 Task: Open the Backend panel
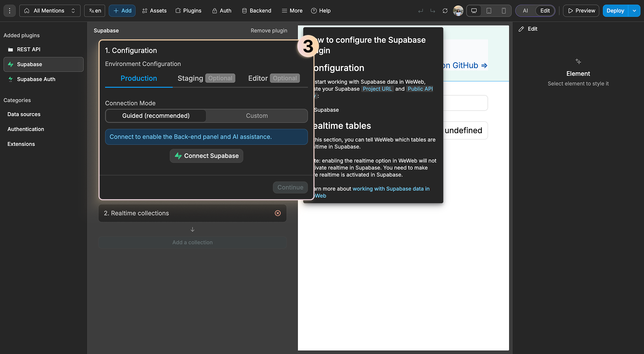point(256,11)
